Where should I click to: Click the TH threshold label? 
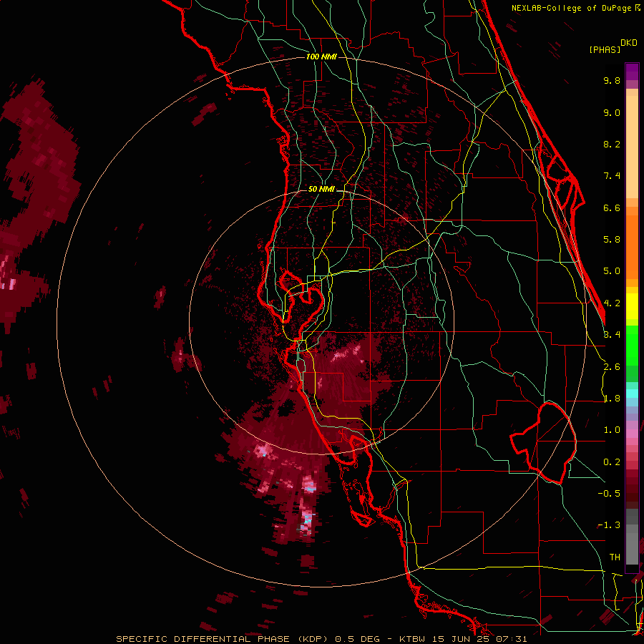click(x=615, y=557)
